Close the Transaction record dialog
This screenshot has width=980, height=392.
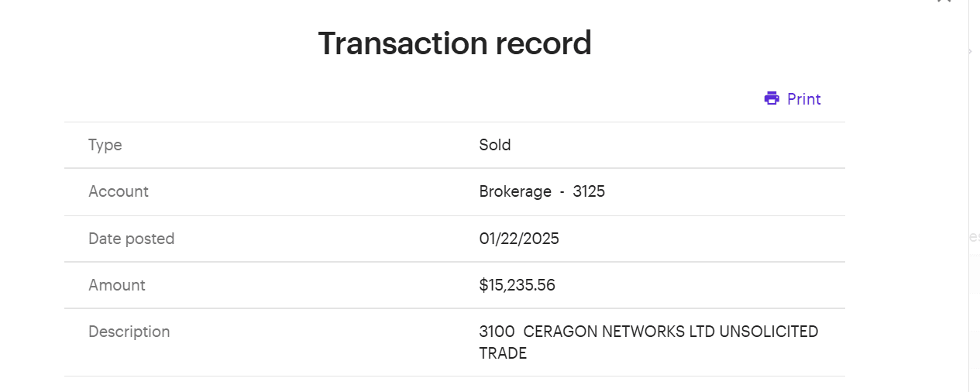[x=944, y=2]
